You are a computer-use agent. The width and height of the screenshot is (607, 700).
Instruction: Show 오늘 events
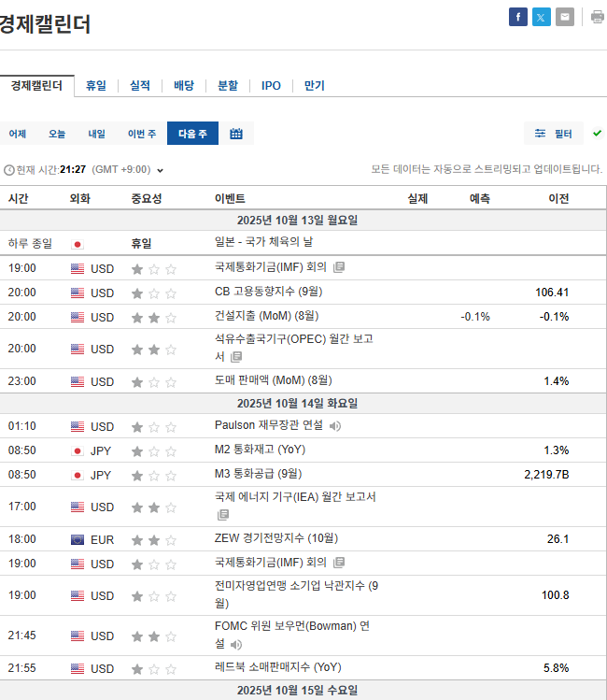click(57, 134)
